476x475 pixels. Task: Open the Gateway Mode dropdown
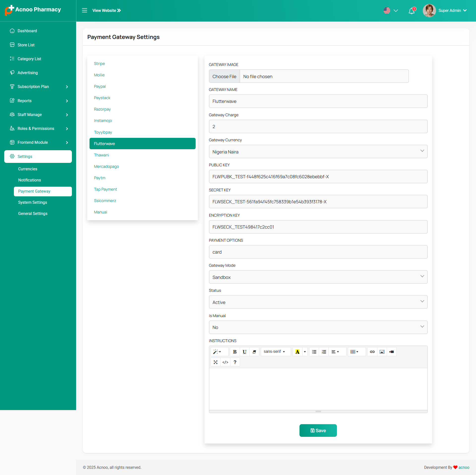tap(318, 277)
